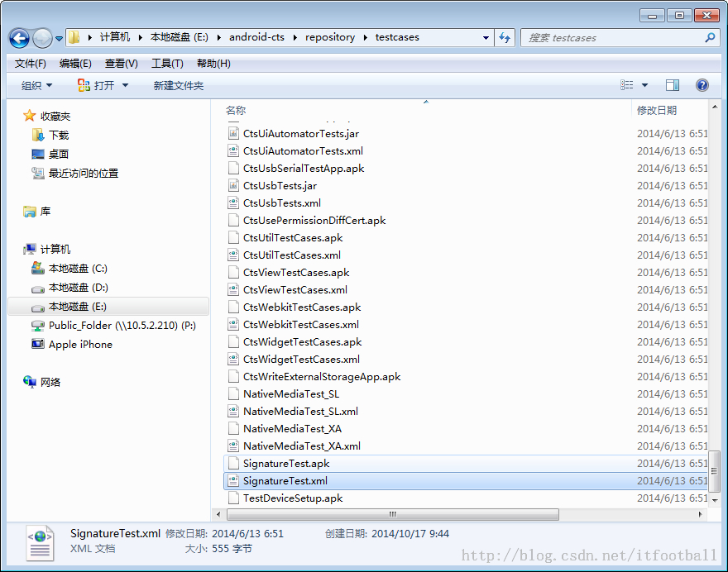
Task: Open the 查看(V) menu
Action: (x=121, y=64)
